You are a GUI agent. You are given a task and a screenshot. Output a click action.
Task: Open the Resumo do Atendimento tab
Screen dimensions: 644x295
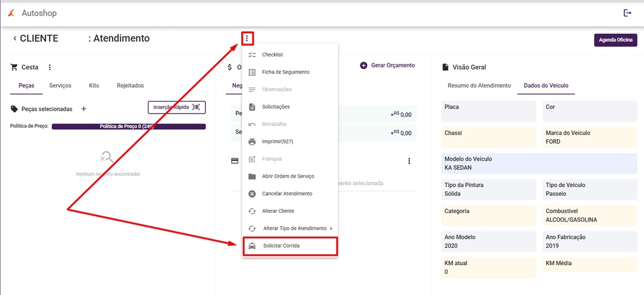click(x=479, y=86)
